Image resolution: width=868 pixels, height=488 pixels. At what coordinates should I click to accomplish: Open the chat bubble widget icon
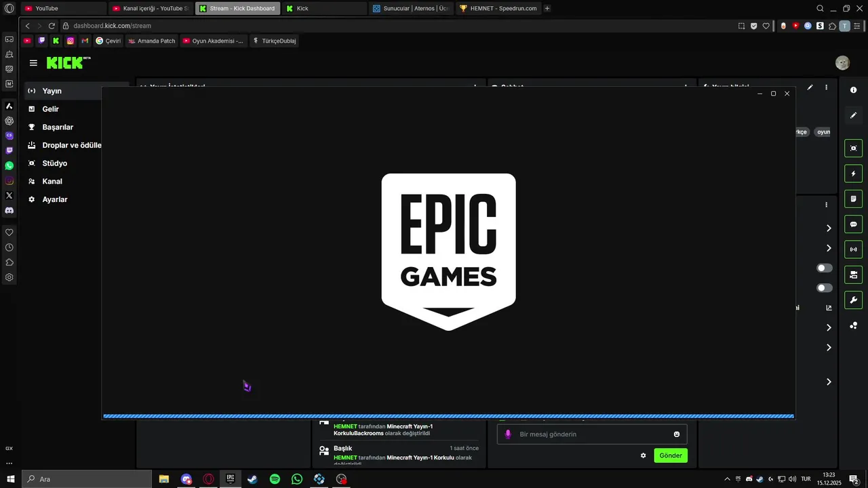tap(853, 224)
